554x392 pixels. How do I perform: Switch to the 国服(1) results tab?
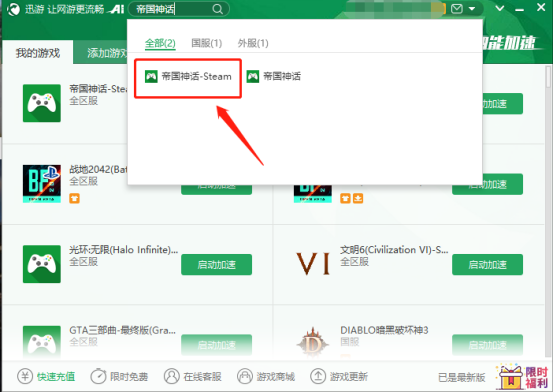click(x=206, y=43)
